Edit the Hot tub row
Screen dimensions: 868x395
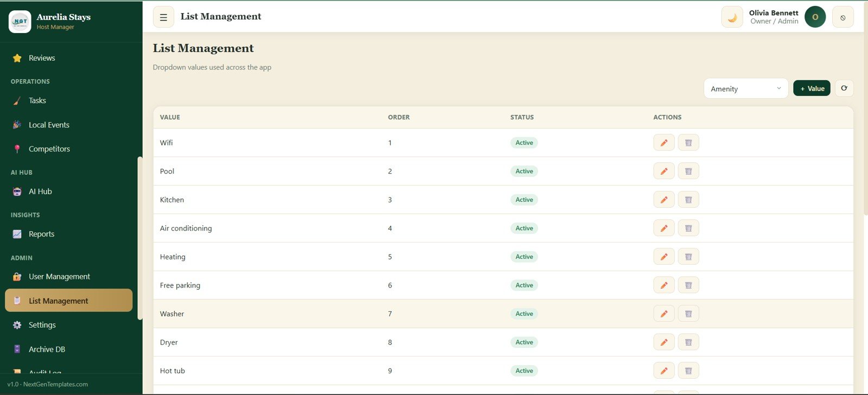coord(663,371)
